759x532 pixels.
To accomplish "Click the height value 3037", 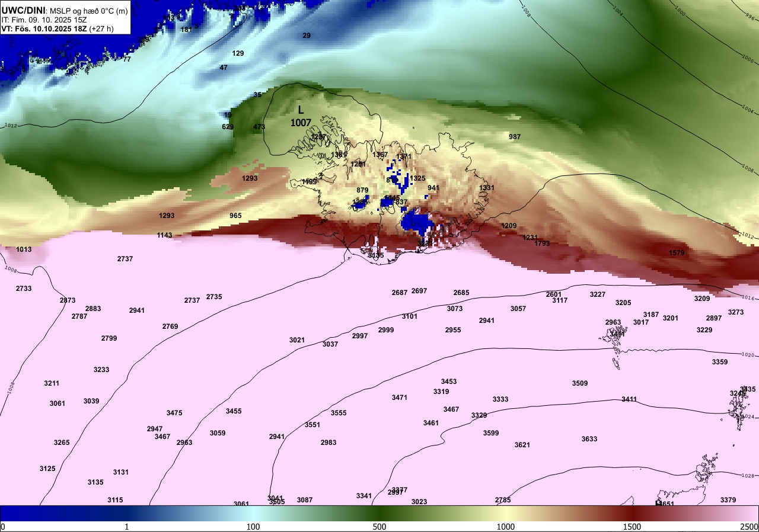I will (330, 344).
